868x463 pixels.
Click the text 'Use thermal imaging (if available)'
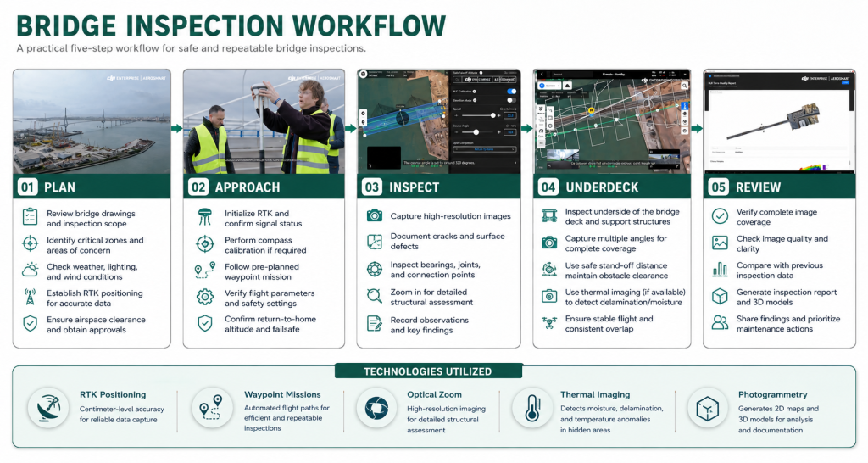click(x=625, y=292)
